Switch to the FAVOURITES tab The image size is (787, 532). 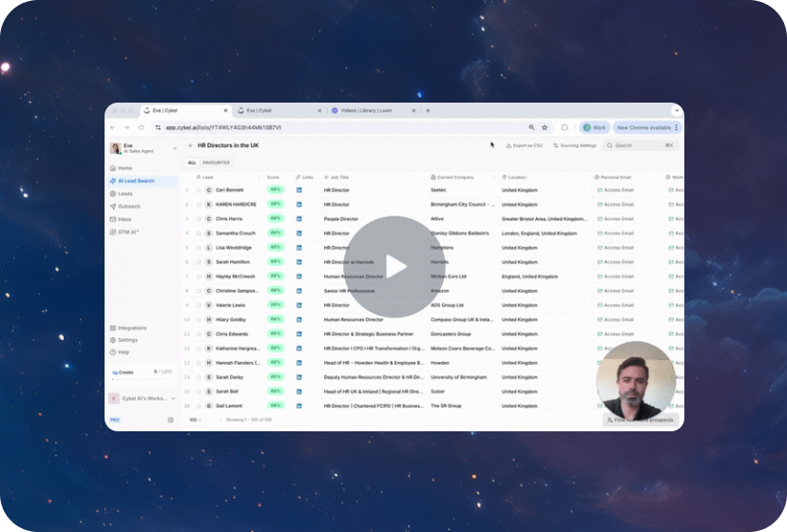click(x=217, y=162)
